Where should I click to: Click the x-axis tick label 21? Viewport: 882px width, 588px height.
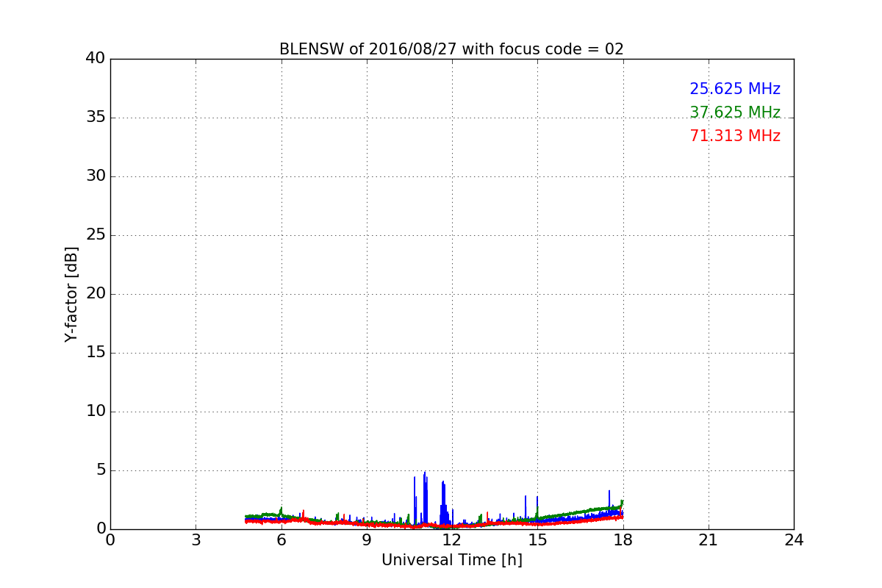click(x=709, y=539)
